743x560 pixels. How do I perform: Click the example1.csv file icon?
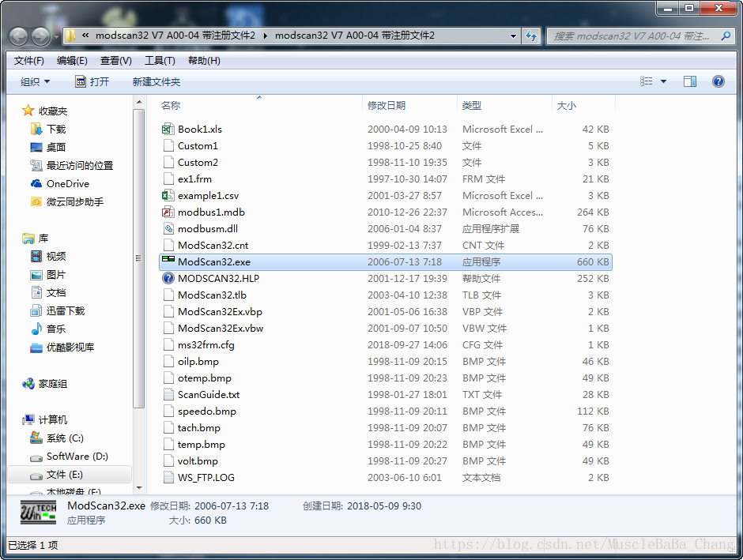(168, 195)
